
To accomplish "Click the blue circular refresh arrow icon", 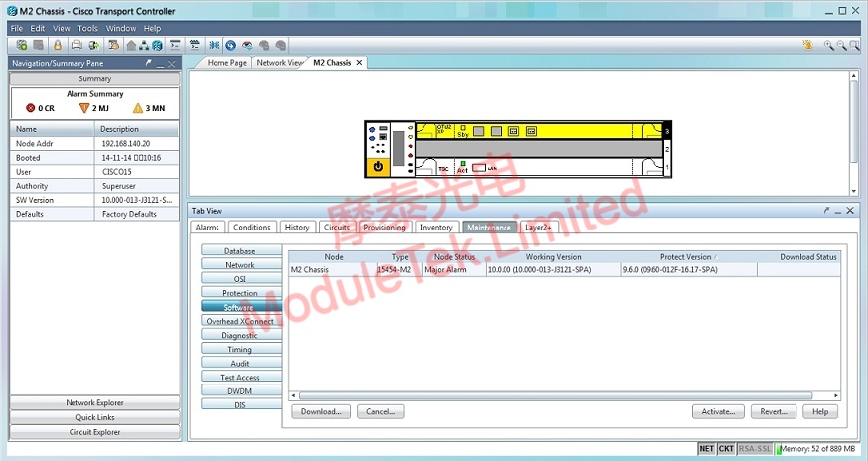I will 230,45.
